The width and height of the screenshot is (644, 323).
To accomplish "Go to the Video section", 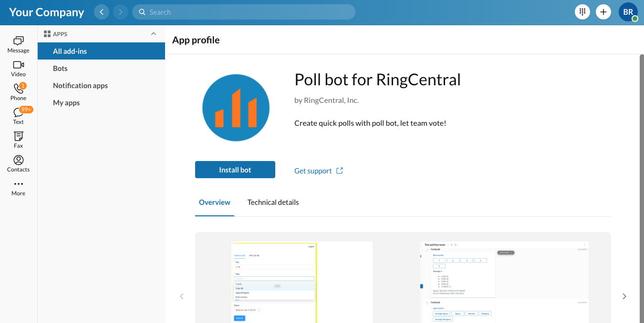I will [x=18, y=69].
